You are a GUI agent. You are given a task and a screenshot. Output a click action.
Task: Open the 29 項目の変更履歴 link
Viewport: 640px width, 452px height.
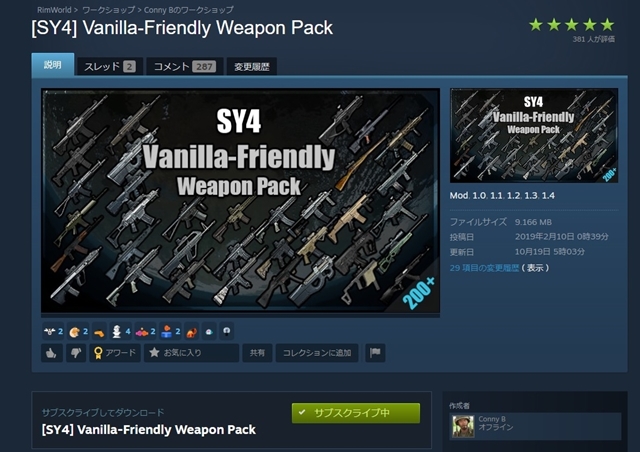point(484,268)
